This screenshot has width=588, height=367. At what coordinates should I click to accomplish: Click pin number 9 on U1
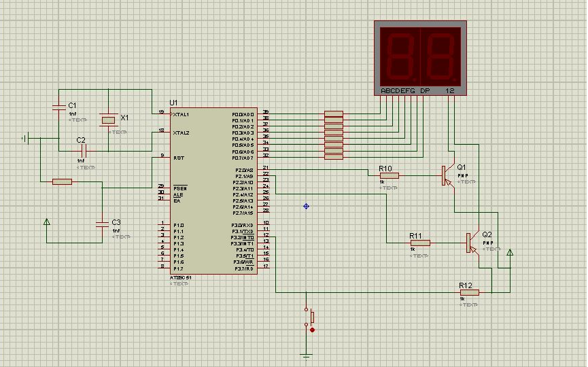click(162, 155)
